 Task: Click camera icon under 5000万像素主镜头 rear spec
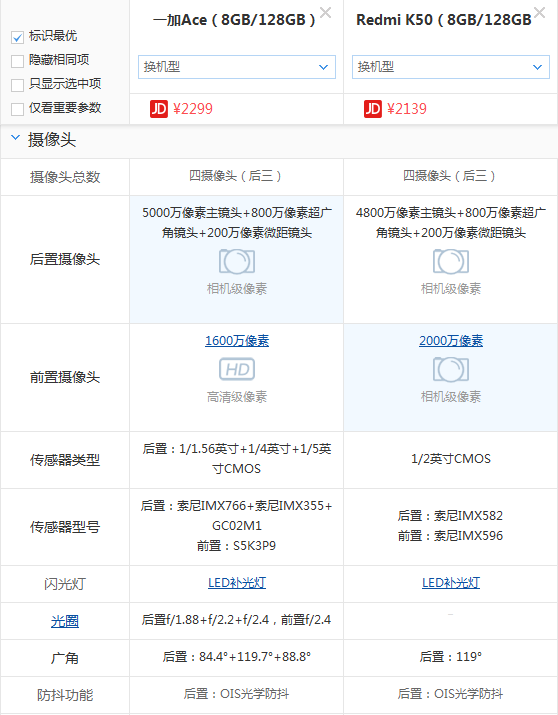tap(237, 262)
